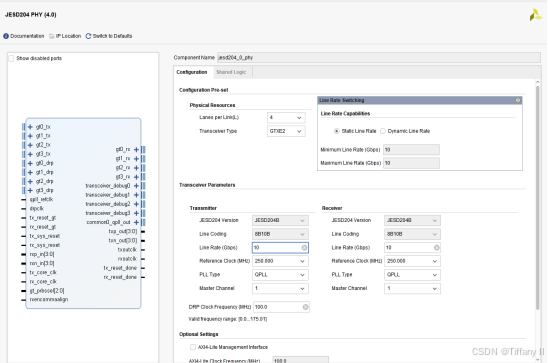Expand the gt3_tx port plus icon
Screen dimensions: 548x363
30,154
